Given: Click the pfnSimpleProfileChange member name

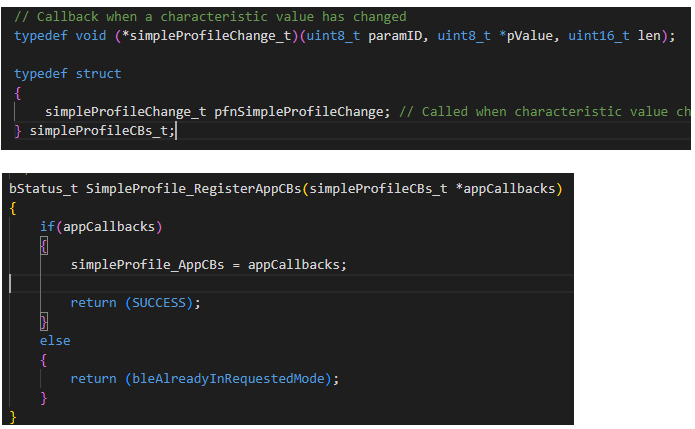Looking at the screenshot, I should 300,111.
